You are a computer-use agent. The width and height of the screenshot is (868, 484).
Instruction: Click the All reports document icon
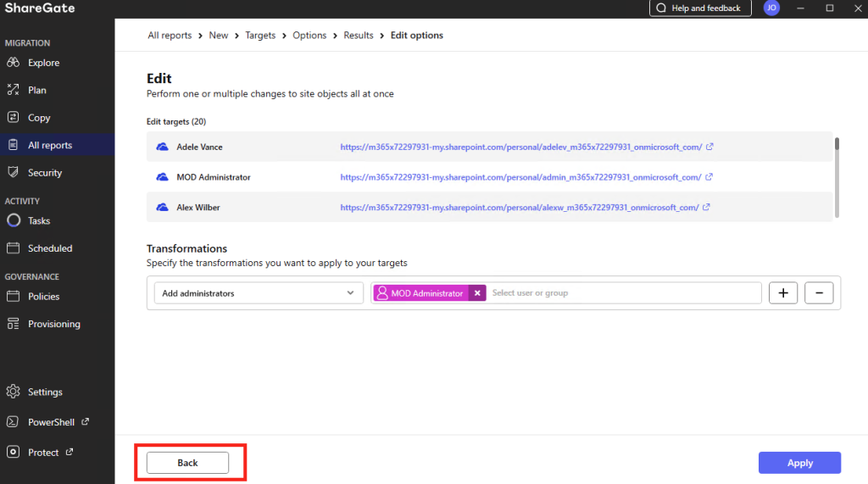click(14, 145)
